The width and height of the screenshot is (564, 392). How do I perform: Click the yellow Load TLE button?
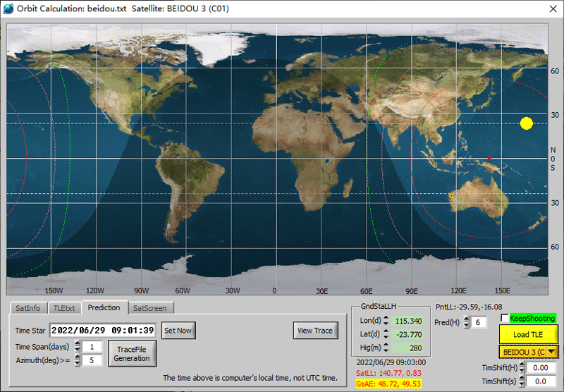527,334
